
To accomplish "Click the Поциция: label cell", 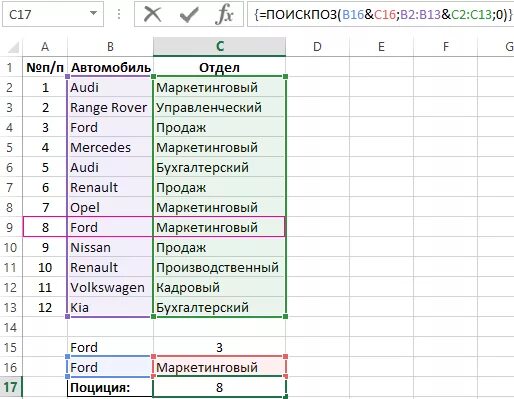I will 110,387.
